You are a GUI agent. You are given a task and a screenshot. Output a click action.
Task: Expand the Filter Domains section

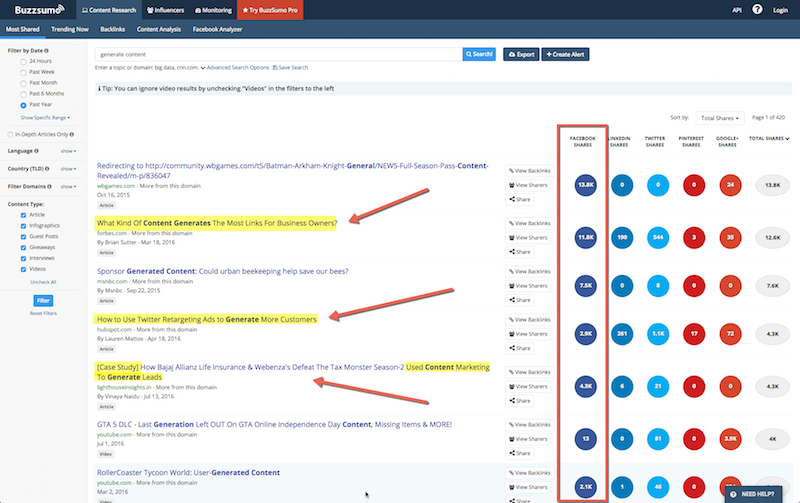(x=68, y=187)
